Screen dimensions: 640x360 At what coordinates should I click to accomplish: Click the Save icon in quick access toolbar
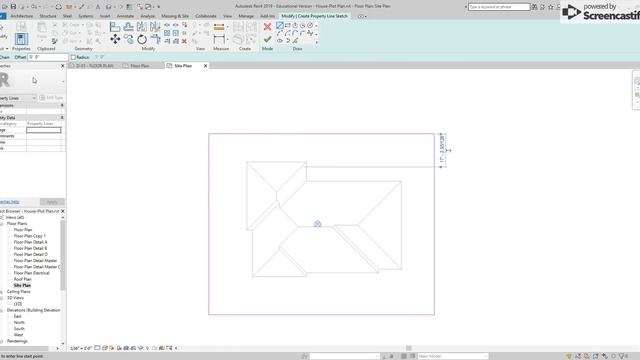point(13,7)
